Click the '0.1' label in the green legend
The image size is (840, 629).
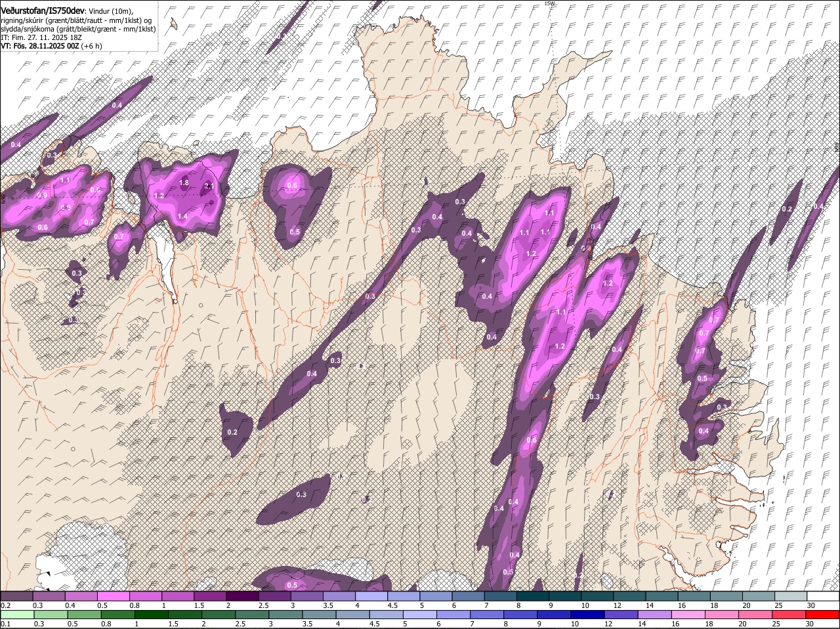pos(5,624)
